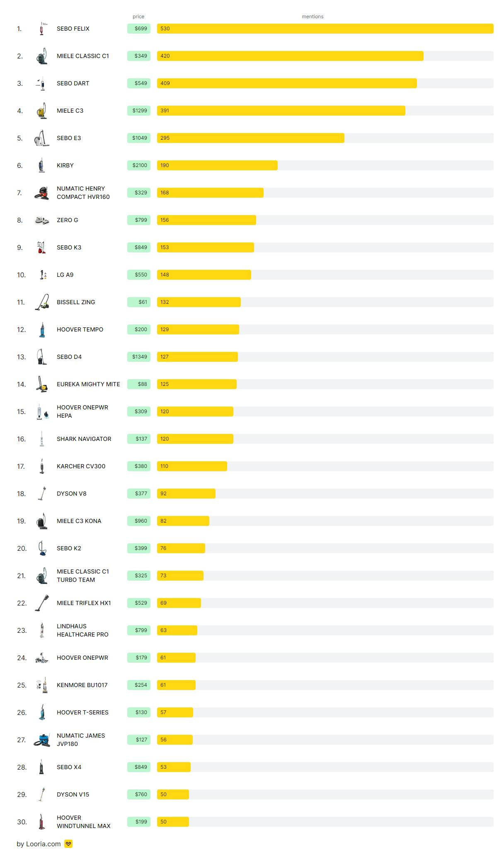Screen dimensions: 504x862
Task: Click the Miele C3 yellow vacuum thumbnail
Action: point(41,111)
